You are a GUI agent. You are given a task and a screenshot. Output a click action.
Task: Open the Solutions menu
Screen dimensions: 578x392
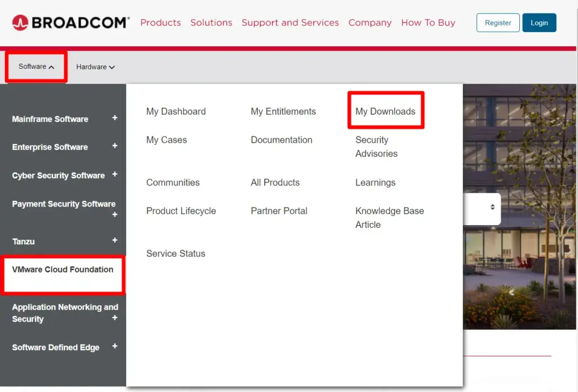211,23
